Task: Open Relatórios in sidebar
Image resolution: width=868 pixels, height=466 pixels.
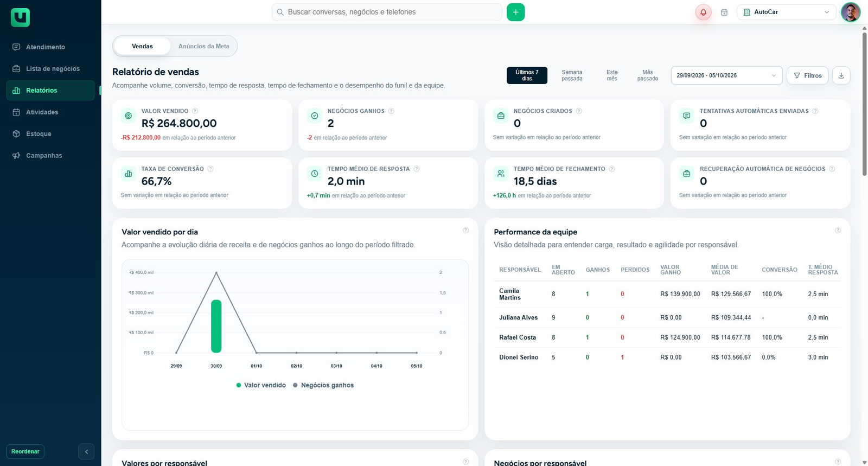Action: (x=50, y=91)
